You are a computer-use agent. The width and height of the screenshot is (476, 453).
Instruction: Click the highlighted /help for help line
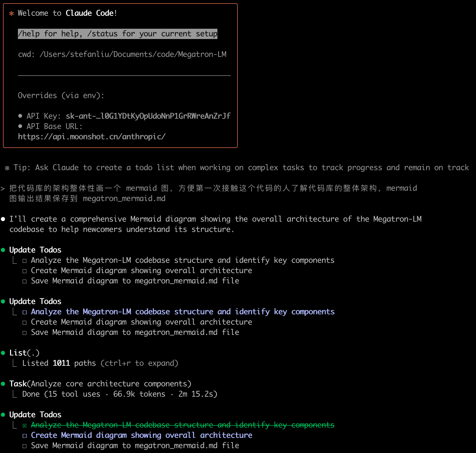[118, 34]
